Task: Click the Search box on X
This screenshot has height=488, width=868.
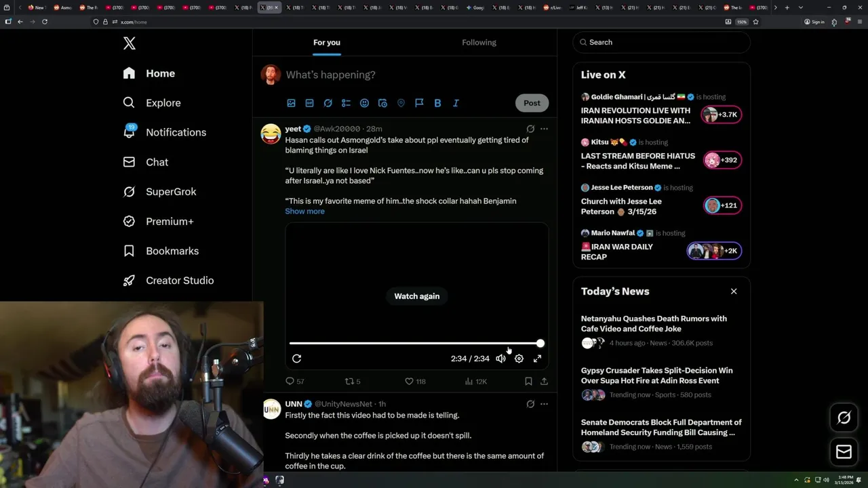Action: click(x=662, y=42)
